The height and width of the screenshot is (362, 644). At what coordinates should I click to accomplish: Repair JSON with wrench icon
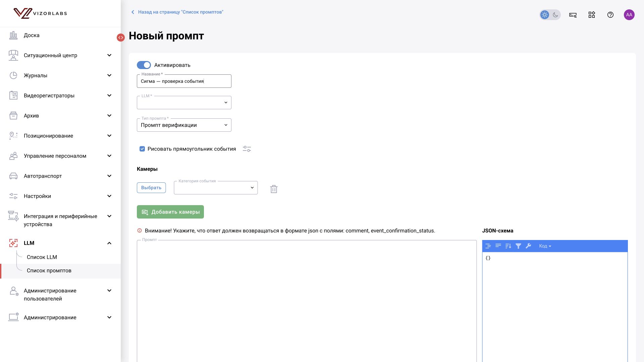coord(529,246)
